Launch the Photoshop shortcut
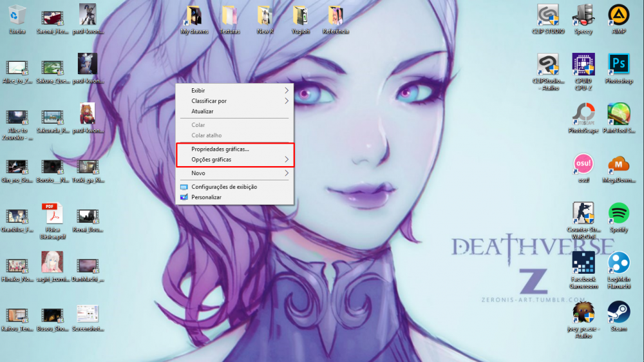 (x=618, y=69)
